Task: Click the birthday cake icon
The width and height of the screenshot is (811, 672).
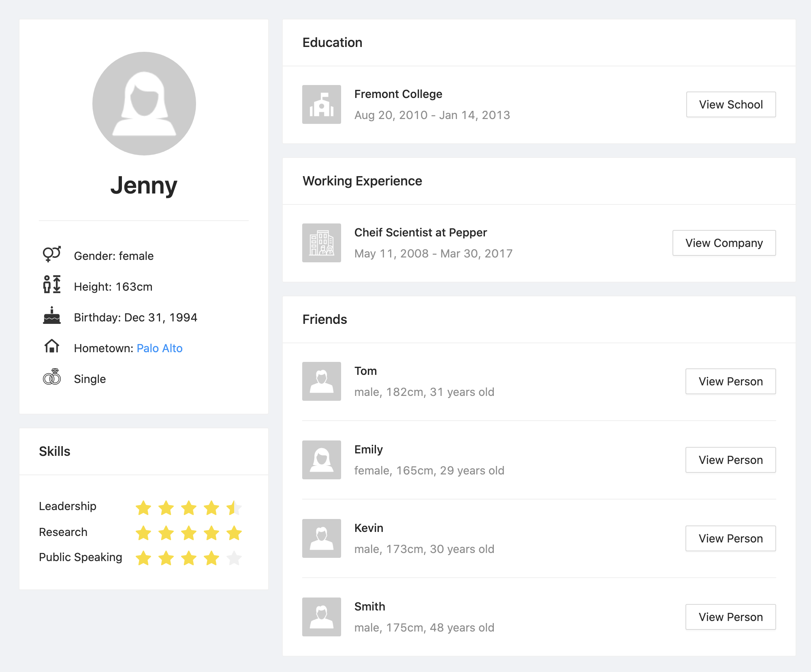Action: tap(51, 316)
